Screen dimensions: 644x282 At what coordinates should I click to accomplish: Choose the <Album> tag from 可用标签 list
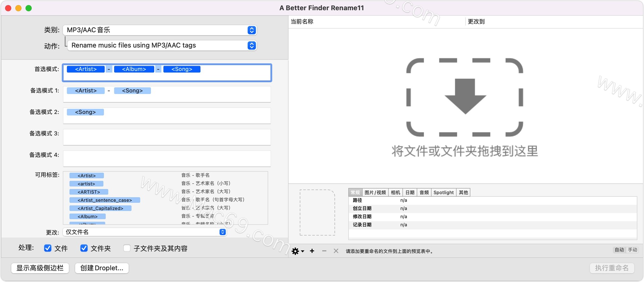88,217
